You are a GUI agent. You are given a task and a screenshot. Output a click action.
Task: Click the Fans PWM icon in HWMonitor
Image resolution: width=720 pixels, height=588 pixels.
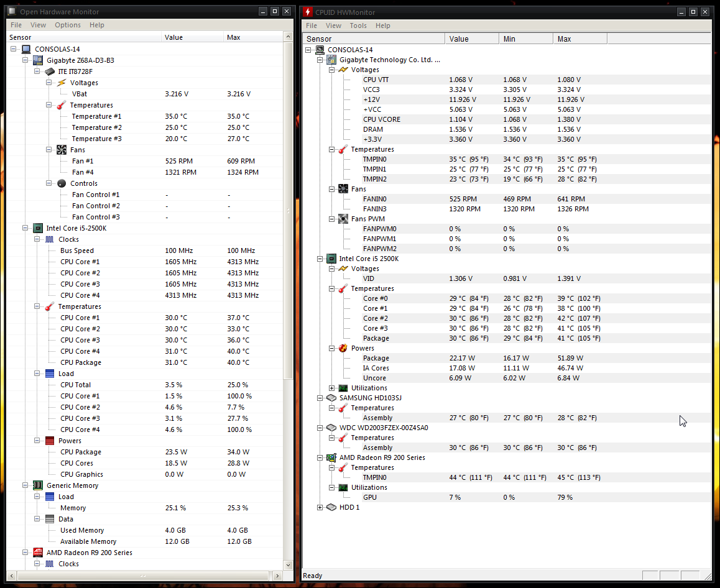(343, 219)
